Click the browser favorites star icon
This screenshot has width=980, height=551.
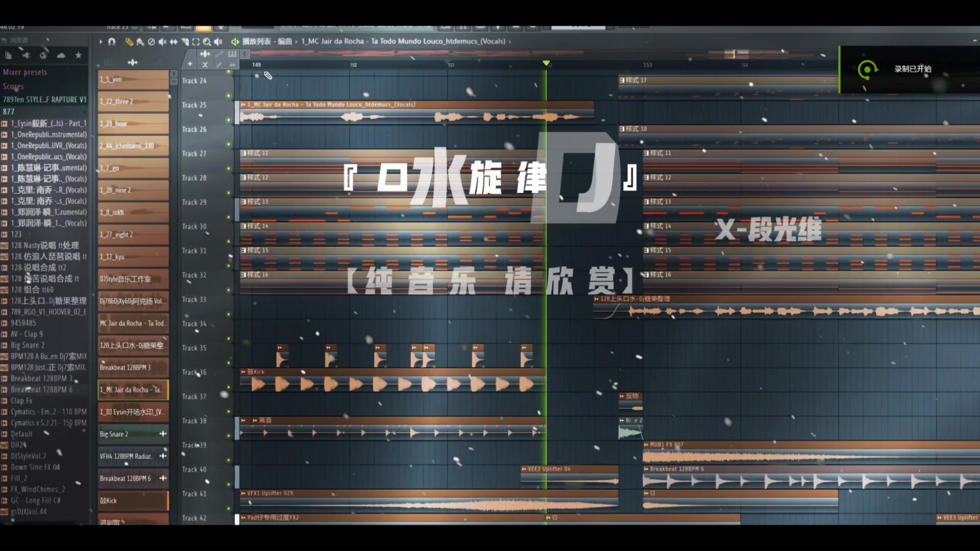(x=78, y=55)
